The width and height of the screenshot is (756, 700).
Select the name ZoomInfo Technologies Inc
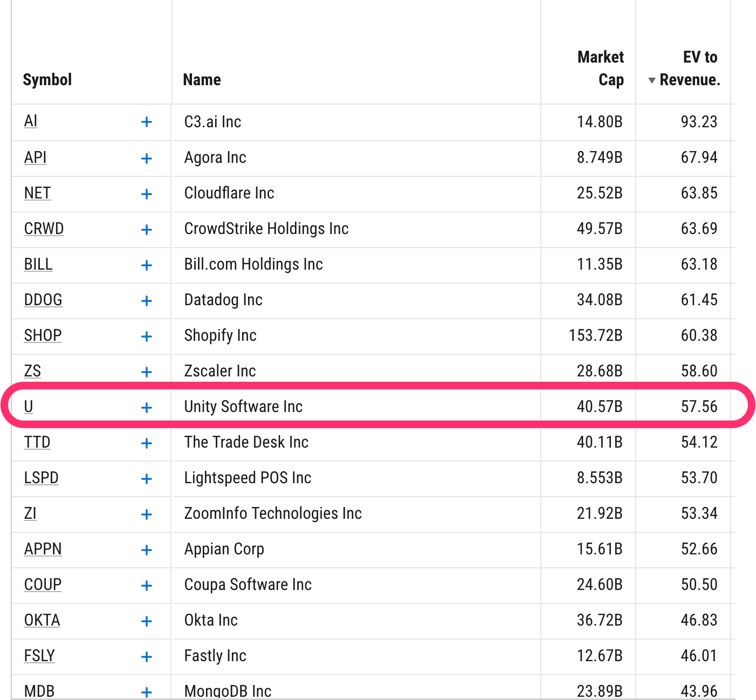click(273, 513)
